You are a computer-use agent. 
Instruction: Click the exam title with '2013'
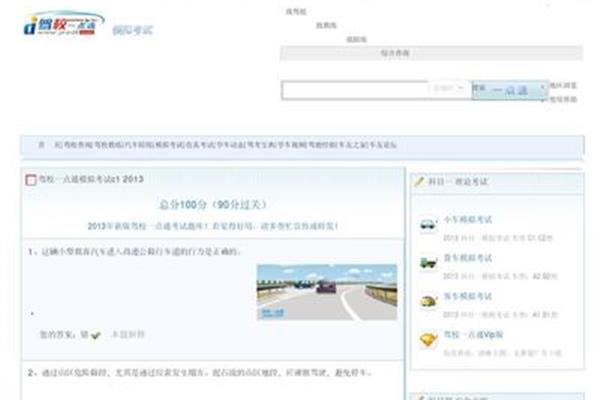tap(91, 179)
